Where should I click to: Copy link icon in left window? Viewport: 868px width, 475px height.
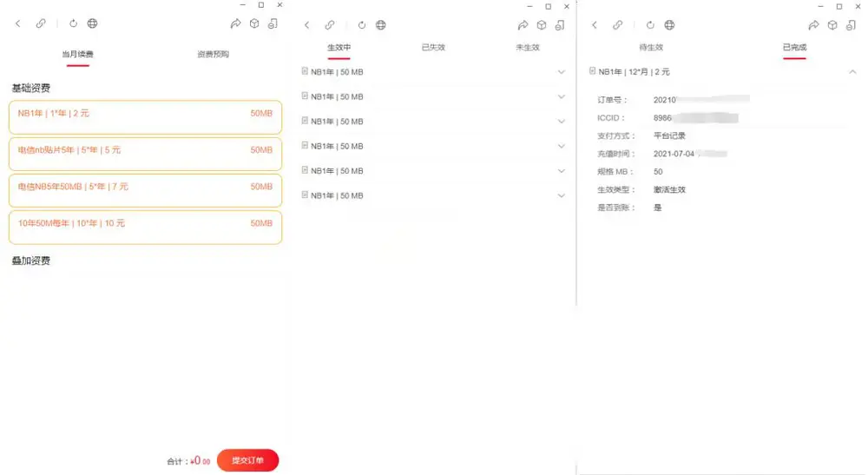coord(41,23)
